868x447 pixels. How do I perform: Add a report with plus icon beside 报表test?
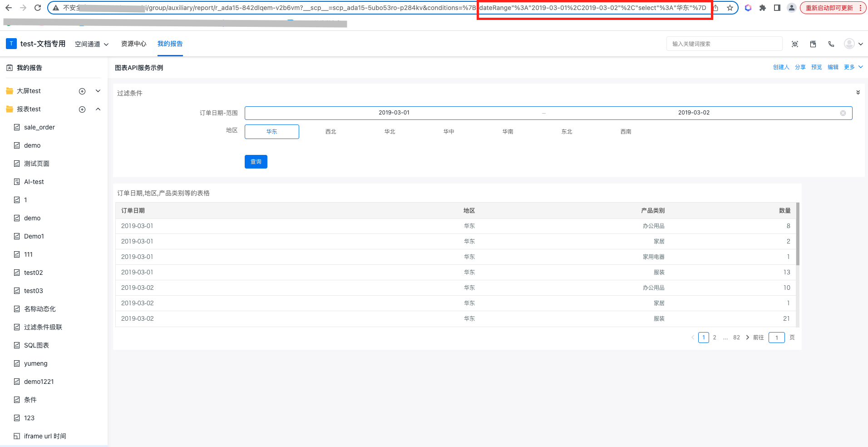click(x=82, y=109)
